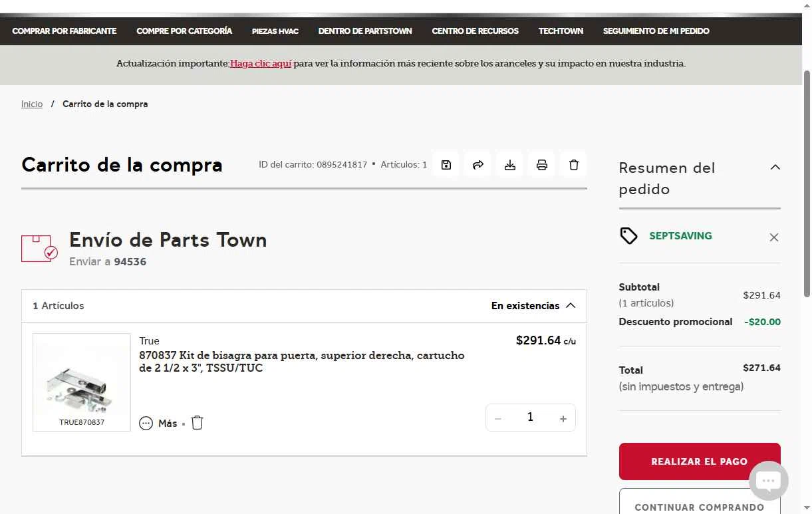Image resolution: width=812 pixels, height=514 pixels.
Task: Click Realizar el pago button
Action: (x=700, y=461)
